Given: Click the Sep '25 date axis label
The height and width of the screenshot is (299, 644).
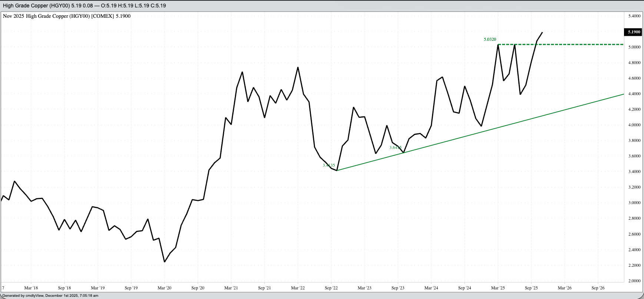Looking at the screenshot, I should pos(531,288).
